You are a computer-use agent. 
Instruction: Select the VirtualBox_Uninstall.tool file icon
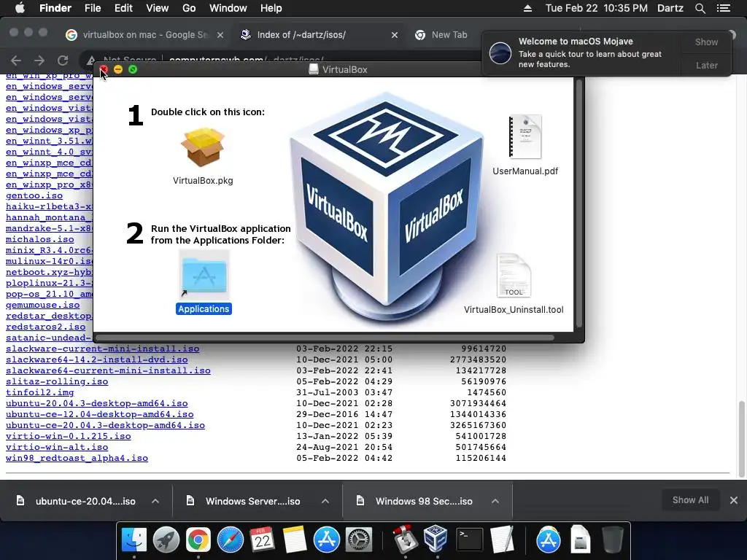(x=514, y=275)
